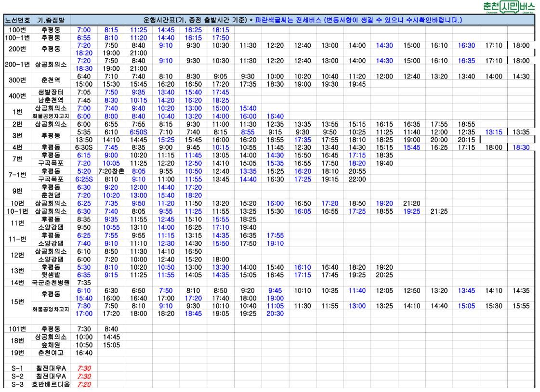Select the 기,종점발 column header
The height and width of the screenshot is (392, 540).
[x=51, y=20]
